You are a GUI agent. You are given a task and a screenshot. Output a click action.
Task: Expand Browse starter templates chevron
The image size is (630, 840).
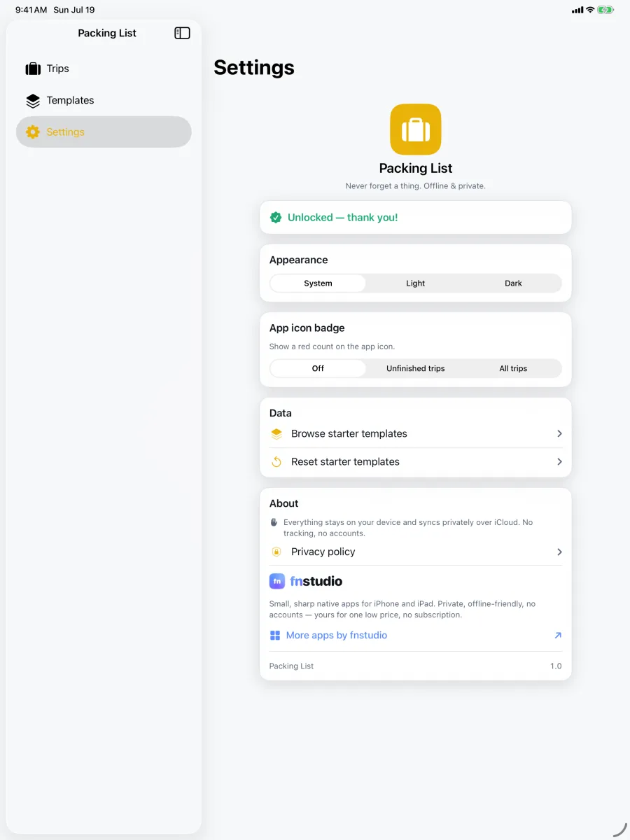coord(559,434)
